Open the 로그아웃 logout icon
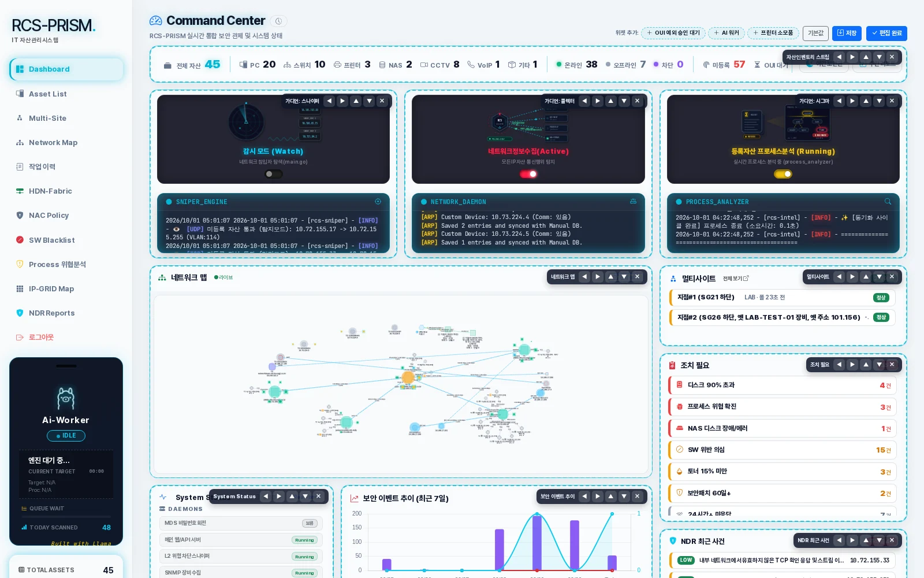The width and height of the screenshot is (924, 578). (20, 338)
